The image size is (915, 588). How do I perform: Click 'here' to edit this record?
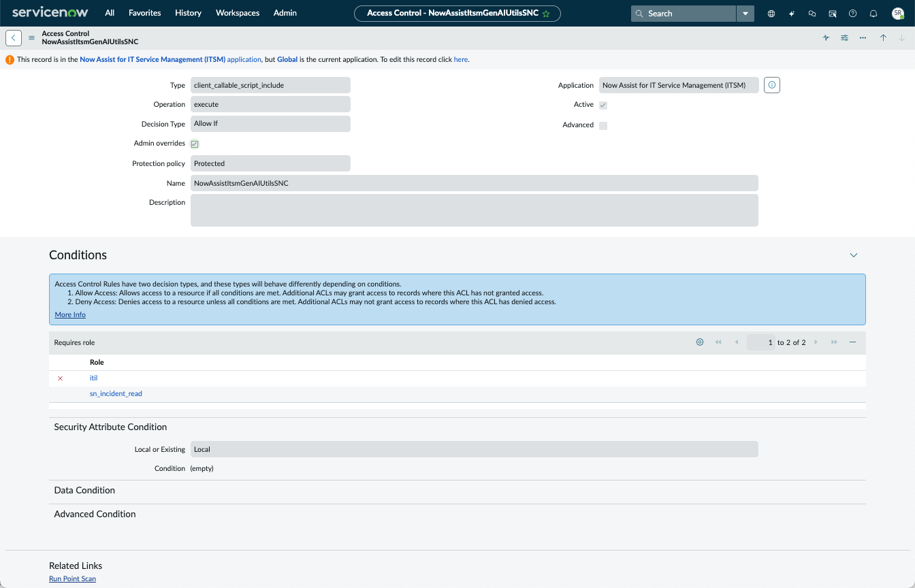(x=461, y=60)
